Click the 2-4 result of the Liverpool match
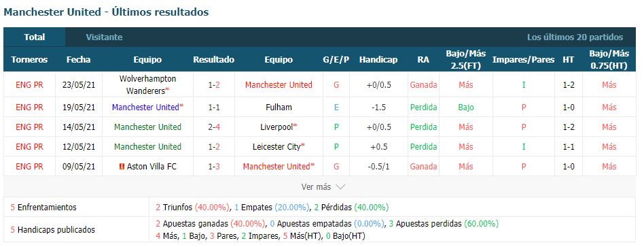 click(214, 127)
